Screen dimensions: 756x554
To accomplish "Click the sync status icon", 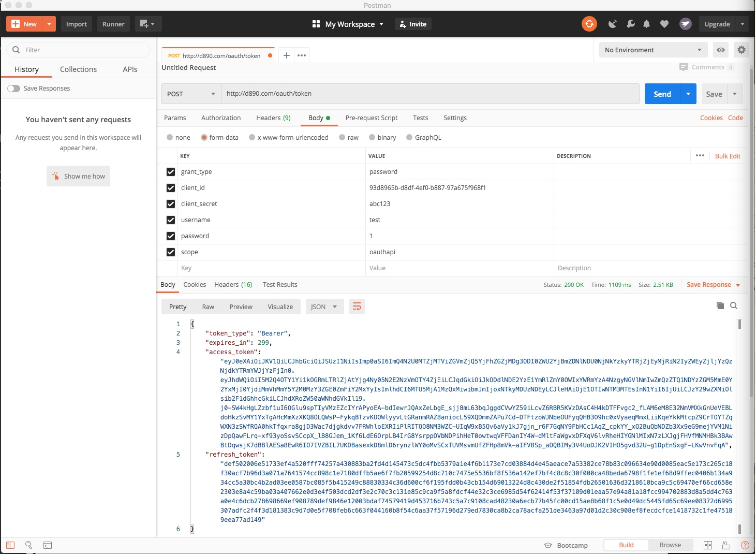I will coord(589,24).
